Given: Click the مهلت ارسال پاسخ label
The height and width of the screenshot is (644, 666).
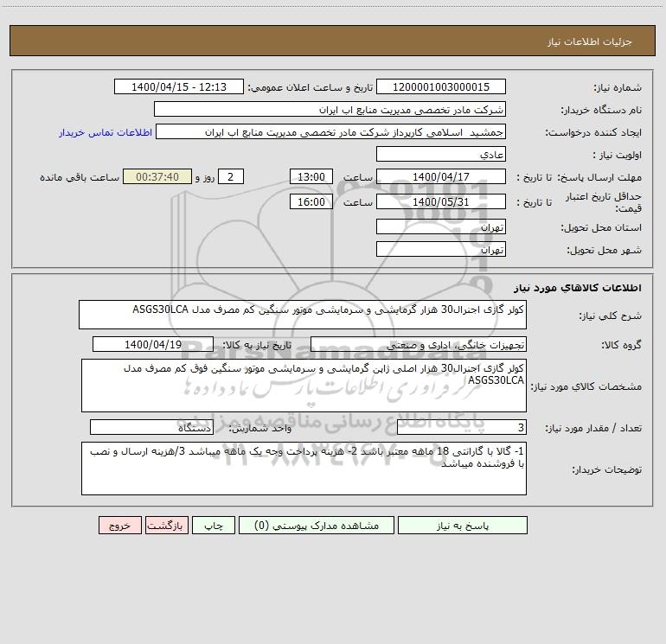Looking at the screenshot, I should pos(599,177).
